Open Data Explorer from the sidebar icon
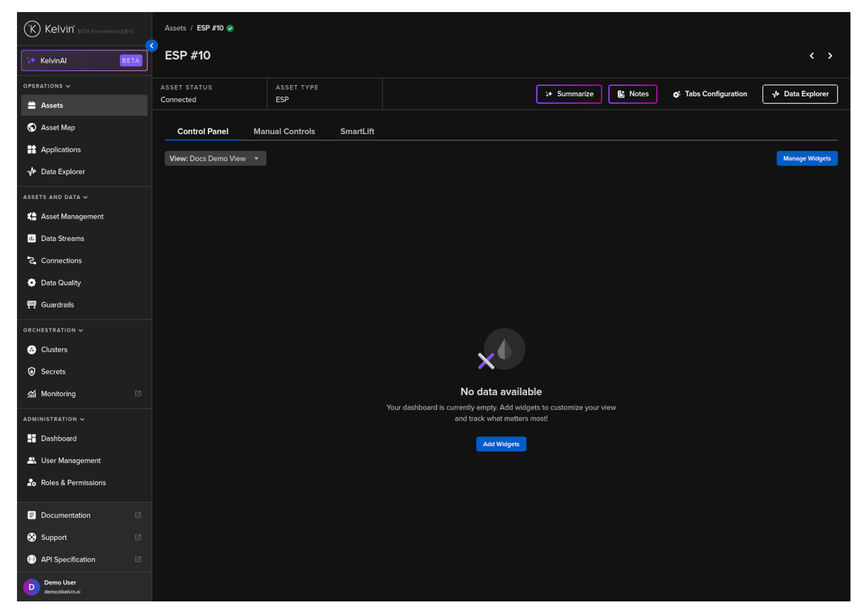The height and width of the screenshot is (614, 868). click(x=32, y=172)
